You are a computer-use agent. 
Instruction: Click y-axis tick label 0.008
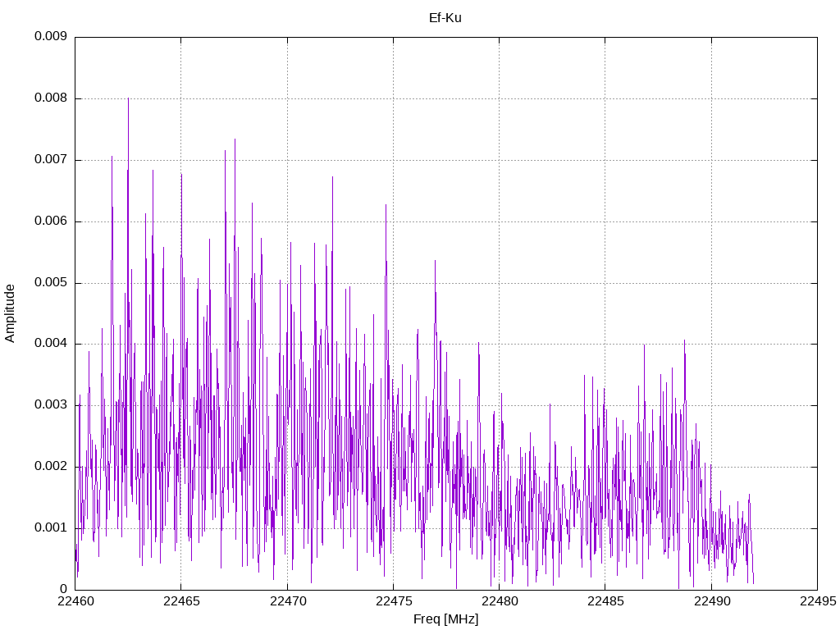click(x=51, y=98)
